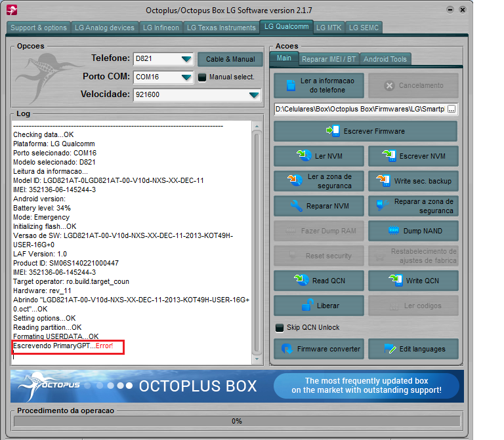This screenshot has width=504, height=440.
Task: Click the log scrollbar down arrow
Action: coord(257,359)
